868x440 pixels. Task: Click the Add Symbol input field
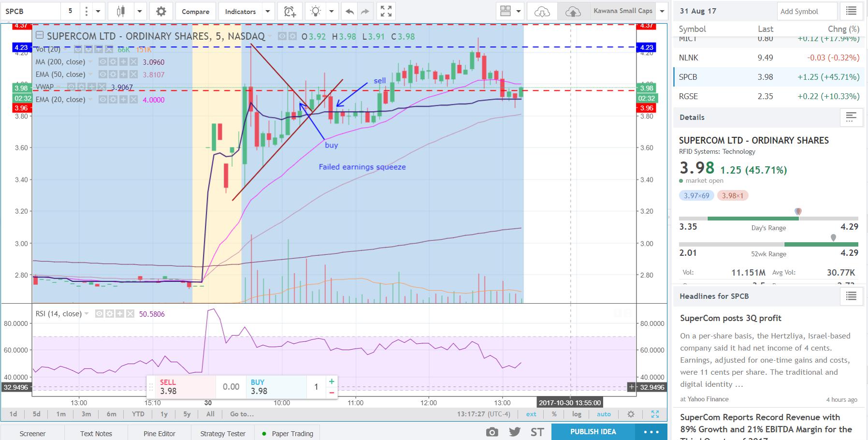[807, 11]
